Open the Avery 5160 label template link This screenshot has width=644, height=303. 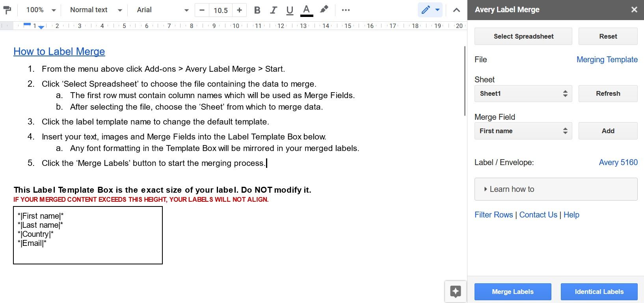click(x=618, y=162)
